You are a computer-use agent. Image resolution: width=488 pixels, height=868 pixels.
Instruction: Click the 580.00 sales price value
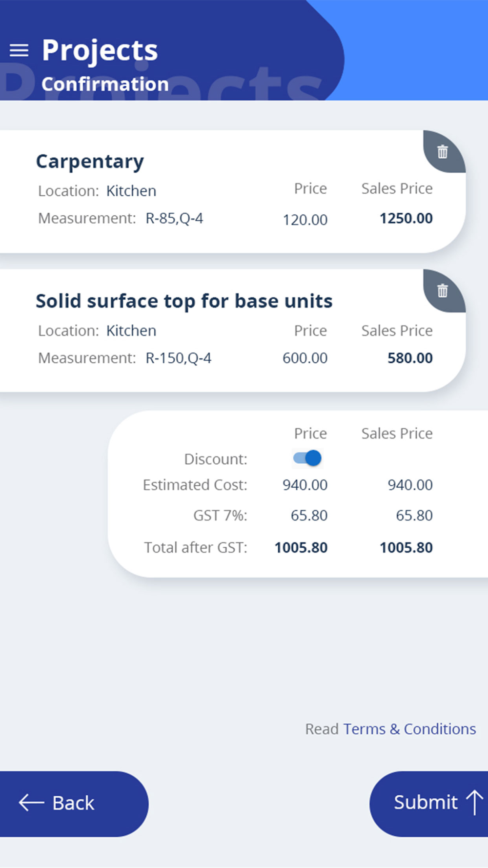(410, 358)
